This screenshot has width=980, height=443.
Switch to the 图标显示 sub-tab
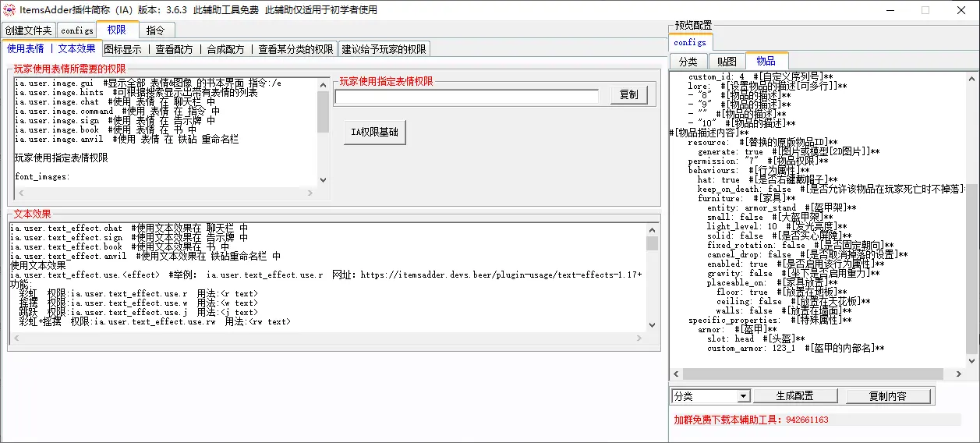(123, 49)
